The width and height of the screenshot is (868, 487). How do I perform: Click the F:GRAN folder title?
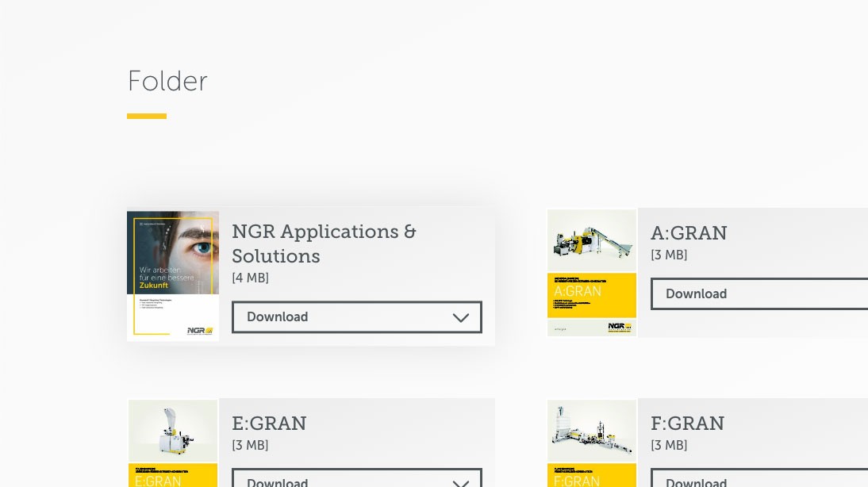click(688, 424)
